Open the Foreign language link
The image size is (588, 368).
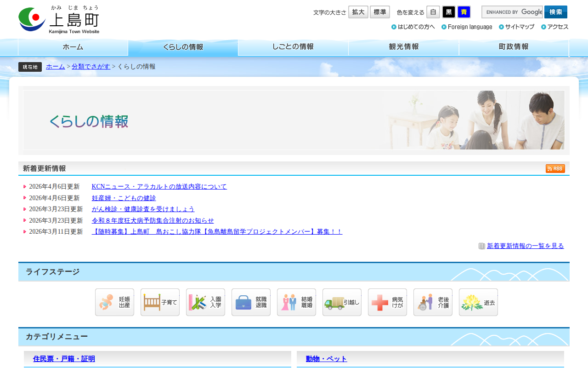click(x=467, y=27)
